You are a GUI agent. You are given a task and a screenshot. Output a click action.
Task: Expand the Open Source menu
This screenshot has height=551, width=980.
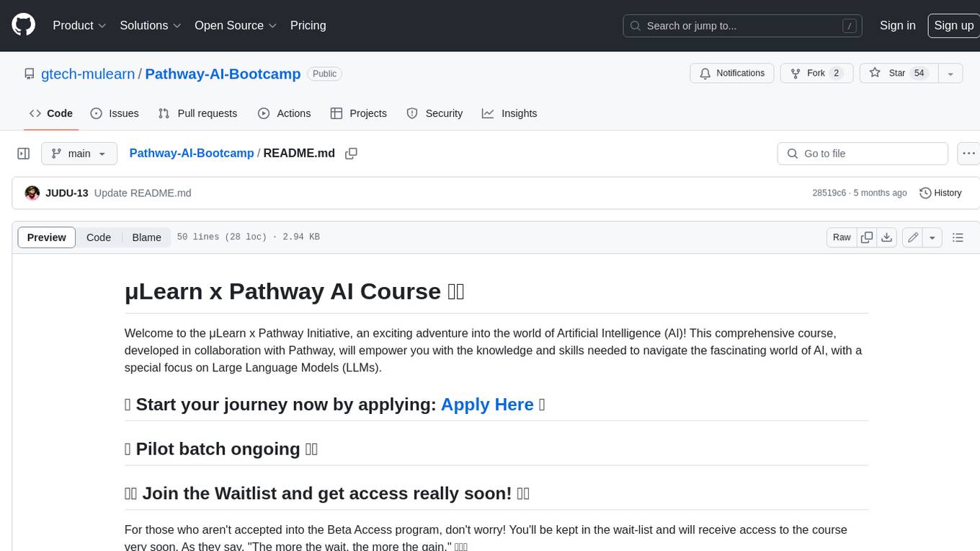[x=236, y=25]
